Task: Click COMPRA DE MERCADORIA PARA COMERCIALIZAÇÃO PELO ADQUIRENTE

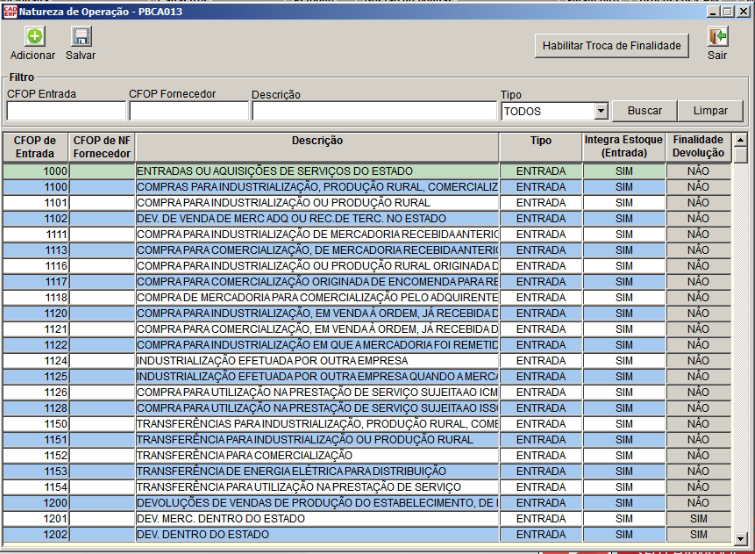Action: (x=317, y=297)
